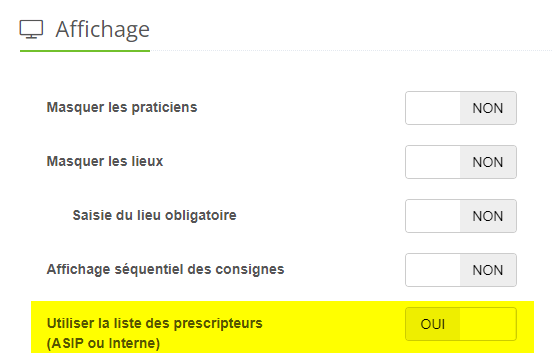Click blank left half of Masquer les lieux toggle
553x364 pixels.
pos(433,162)
